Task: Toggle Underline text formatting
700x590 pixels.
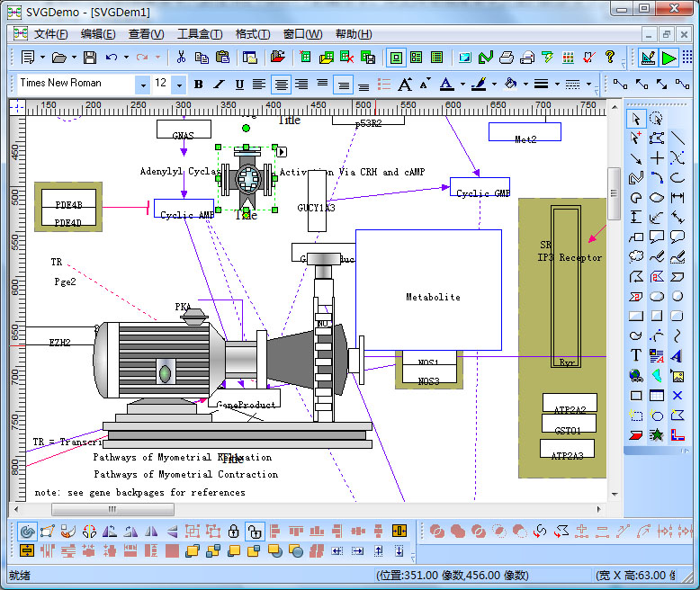Action: 239,85
